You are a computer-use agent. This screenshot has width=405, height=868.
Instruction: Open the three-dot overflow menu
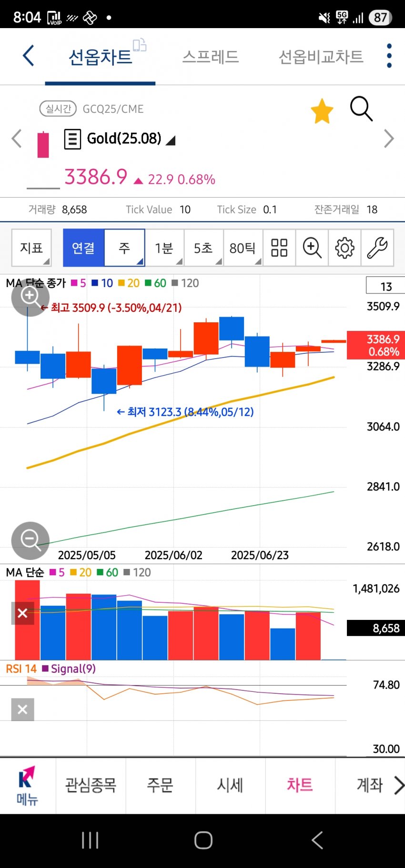point(389,56)
